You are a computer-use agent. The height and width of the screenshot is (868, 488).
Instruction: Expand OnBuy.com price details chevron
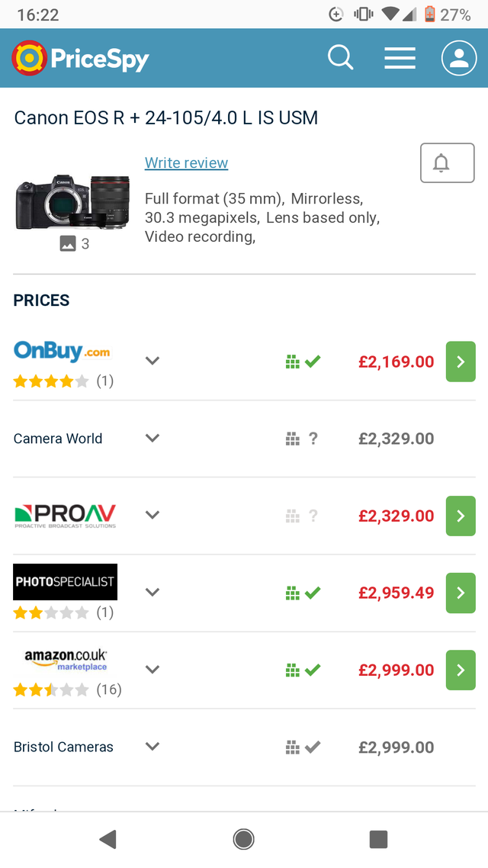point(152,361)
